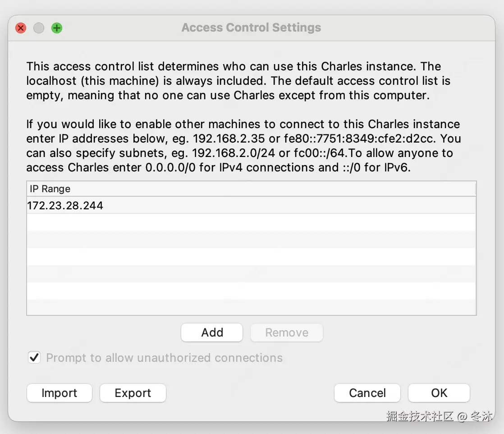Click the Access Control Settings title
504x434 pixels.
click(x=251, y=28)
